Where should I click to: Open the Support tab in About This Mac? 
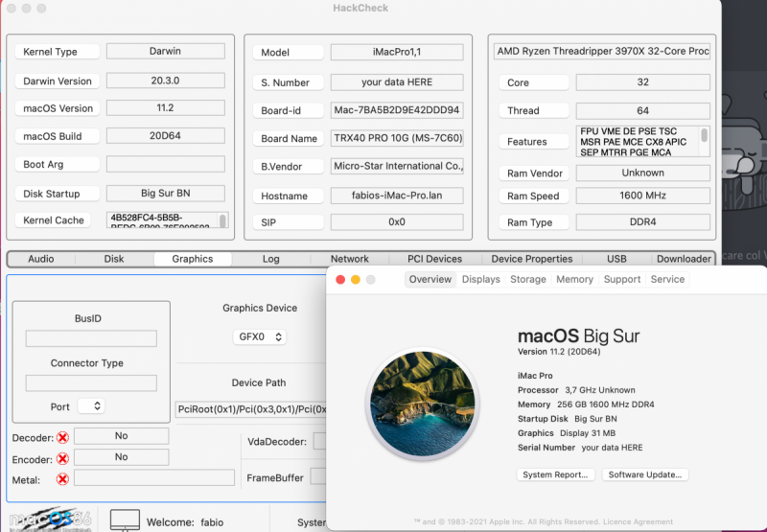pos(621,279)
